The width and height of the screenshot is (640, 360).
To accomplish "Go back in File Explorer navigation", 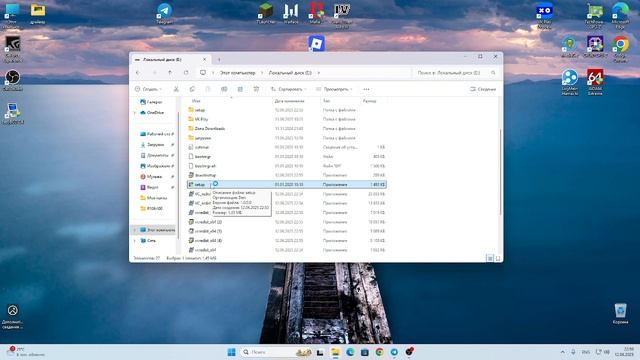I will 138,73.
